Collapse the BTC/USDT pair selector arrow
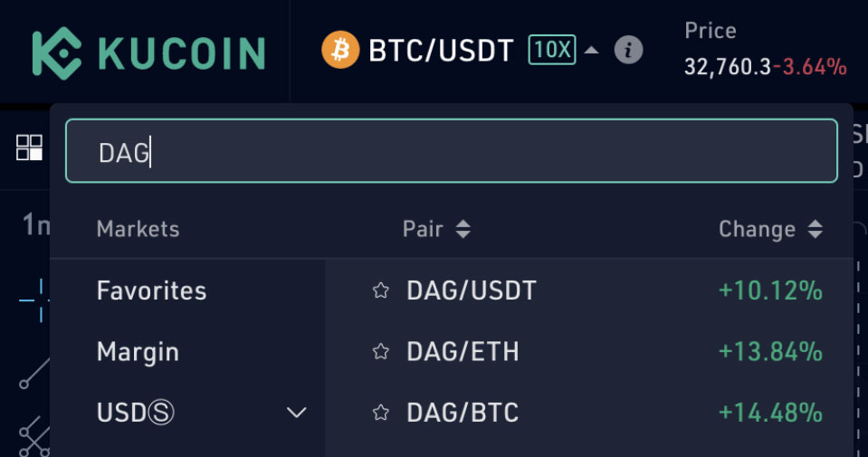Viewport: 868px width, 457px height. pyautogui.click(x=591, y=50)
